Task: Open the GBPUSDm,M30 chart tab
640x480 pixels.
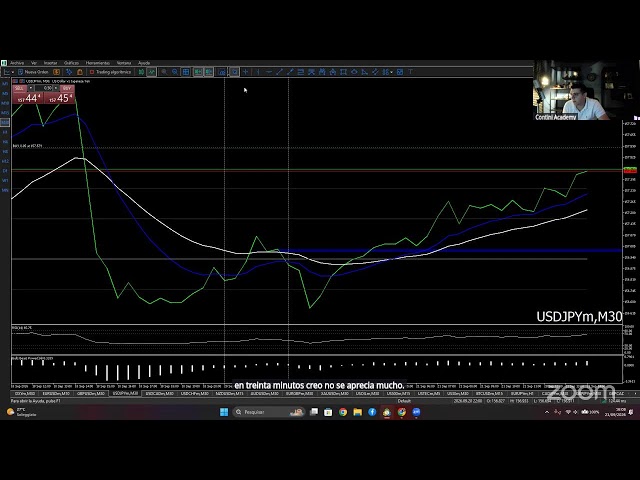Action: (x=91, y=394)
